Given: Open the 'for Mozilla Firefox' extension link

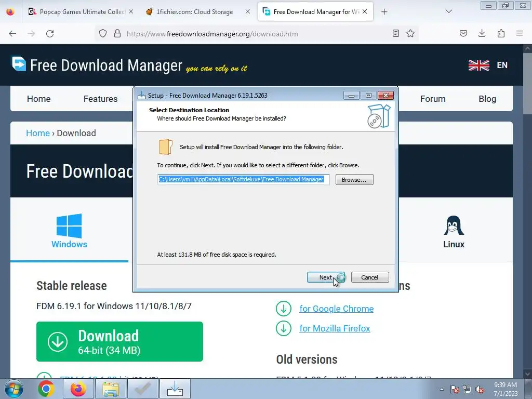Looking at the screenshot, I should 335,328.
